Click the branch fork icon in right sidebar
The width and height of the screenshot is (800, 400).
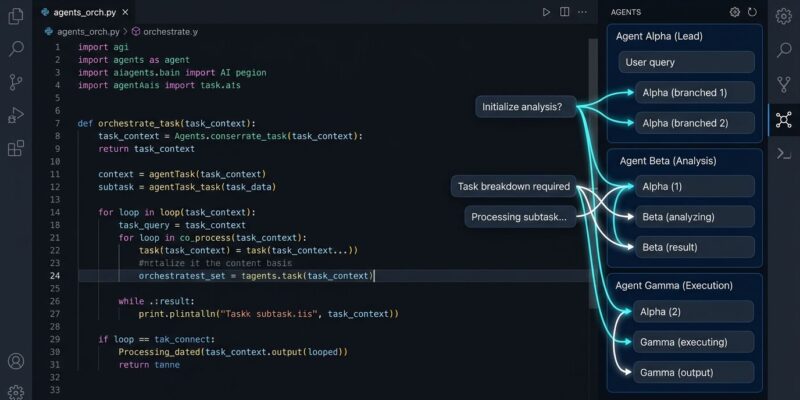(x=783, y=85)
